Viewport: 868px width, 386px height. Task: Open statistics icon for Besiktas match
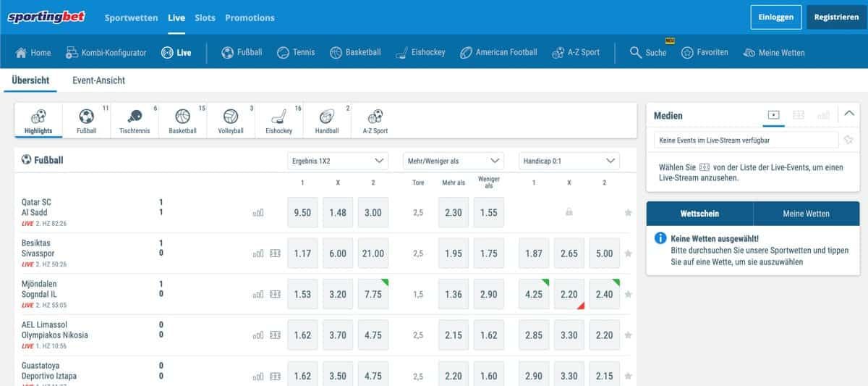(258, 253)
